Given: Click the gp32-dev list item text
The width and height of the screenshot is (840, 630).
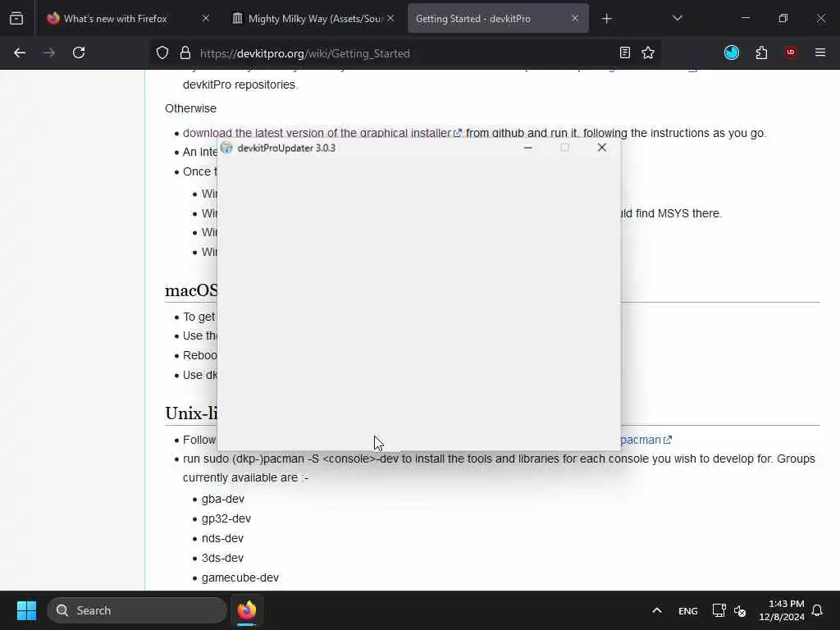Looking at the screenshot, I should tap(226, 518).
